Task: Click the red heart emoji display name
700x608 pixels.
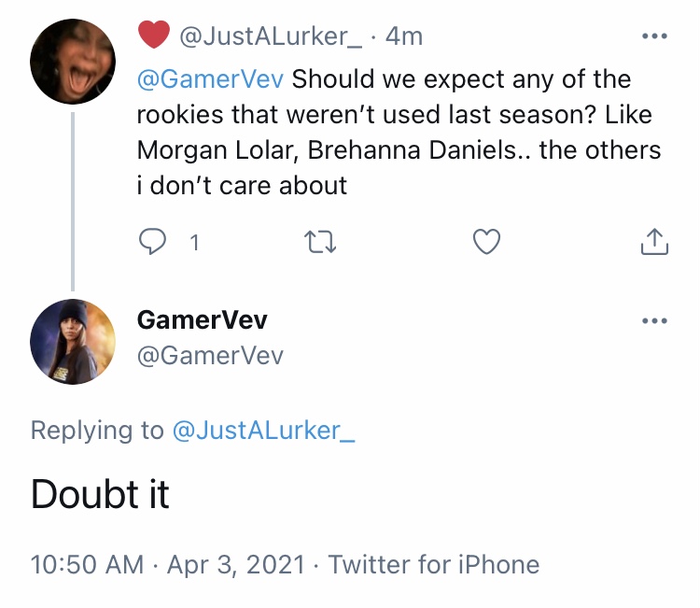Action: coord(154,35)
